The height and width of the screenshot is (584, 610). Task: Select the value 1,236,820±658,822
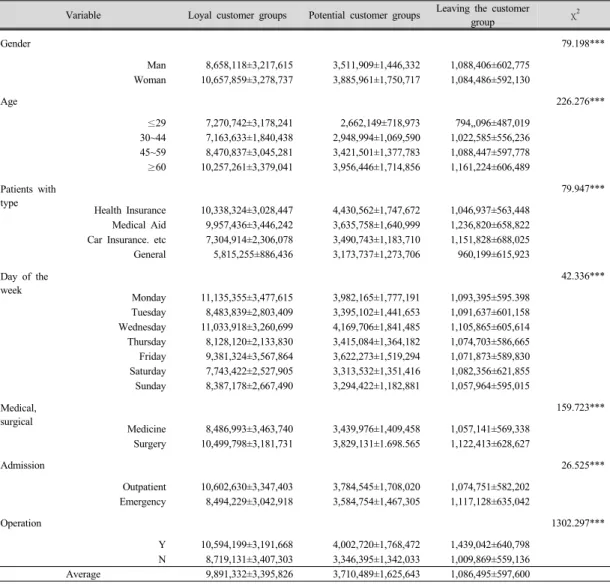point(490,225)
